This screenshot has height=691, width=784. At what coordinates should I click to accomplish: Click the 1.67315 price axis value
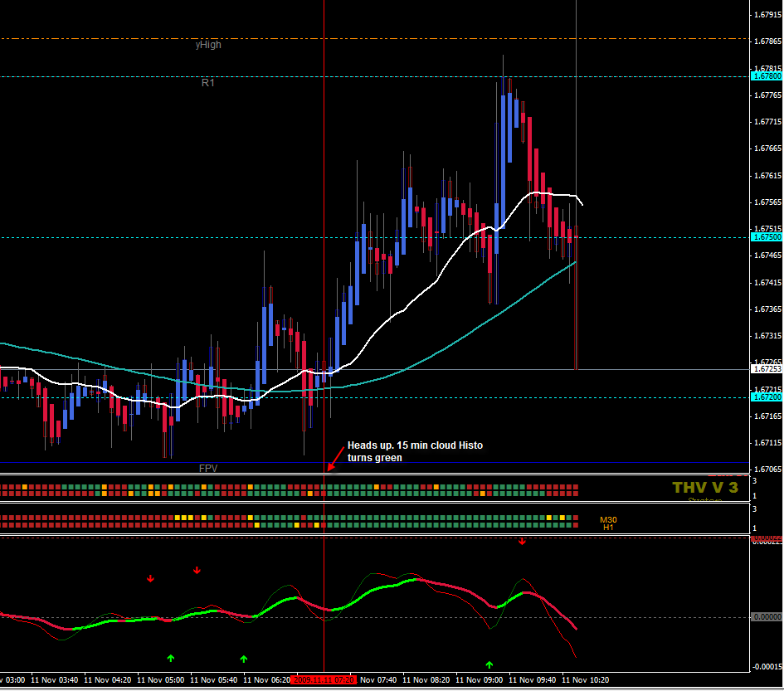coord(767,336)
